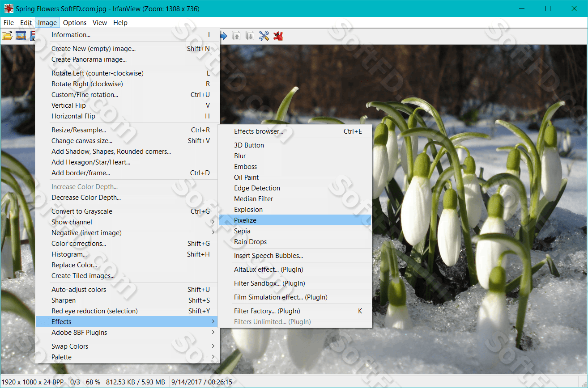Screen dimensions: 588x388
Task: Select Create Panorama image...
Action: pos(128,59)
